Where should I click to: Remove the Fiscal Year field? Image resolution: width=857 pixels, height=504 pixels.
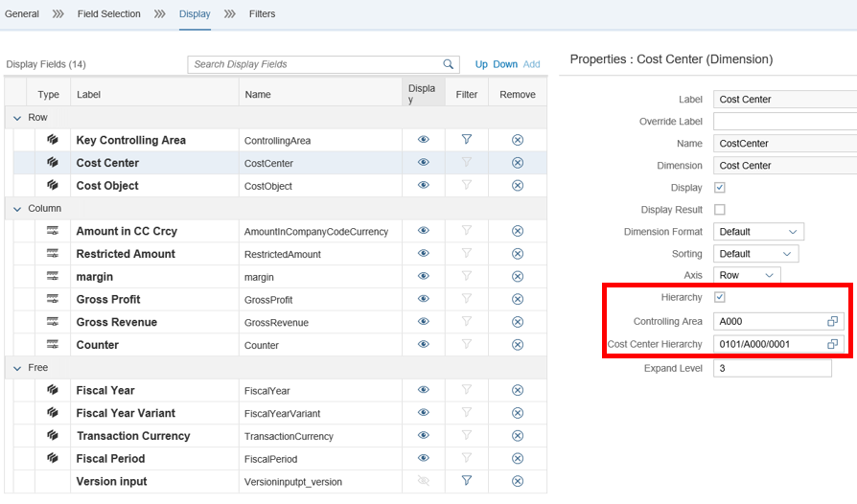pos(518,390)
